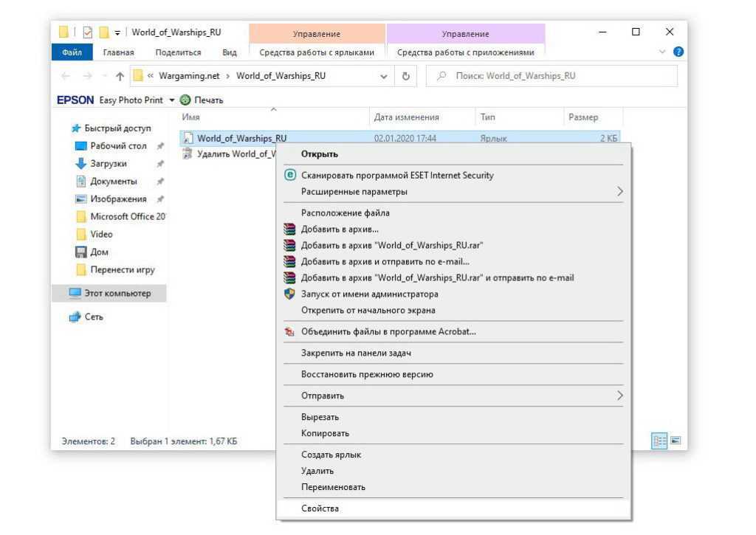Click the Acrobat icon in context menu
Image resolution: width=756 pixels, height=535 pixels.
pyautogui.click(x=289, y=331)
